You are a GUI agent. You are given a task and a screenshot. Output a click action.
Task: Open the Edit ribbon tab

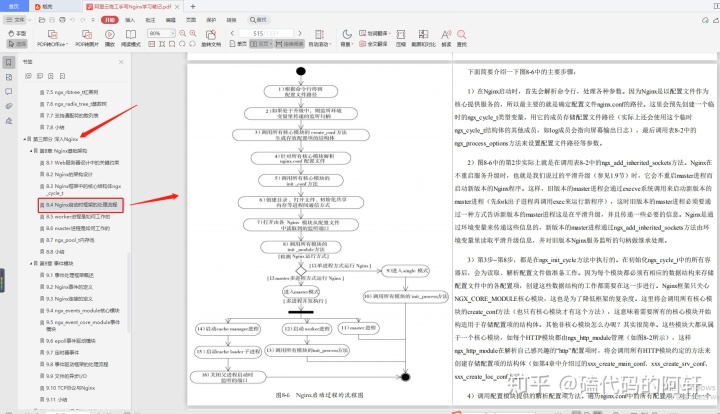pos(171,20)
